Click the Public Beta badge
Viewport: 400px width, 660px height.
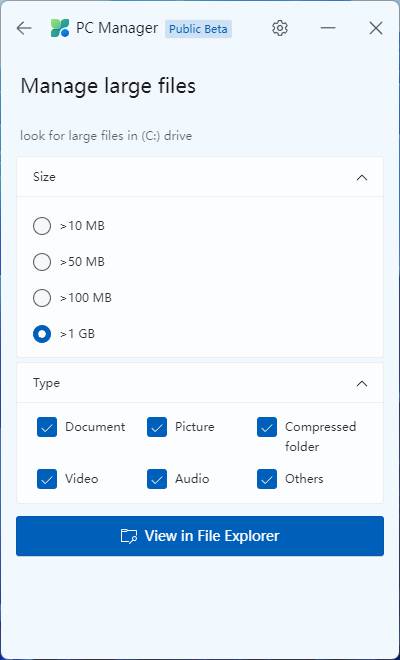(x=198, y=29)
